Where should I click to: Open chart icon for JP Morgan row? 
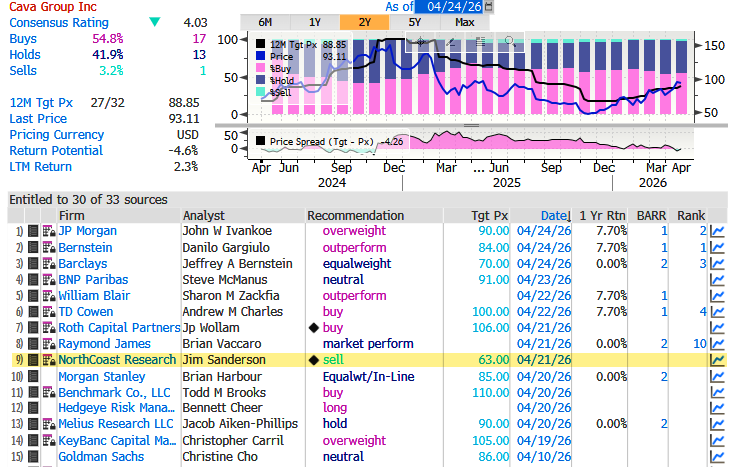[x=717, y=231]
